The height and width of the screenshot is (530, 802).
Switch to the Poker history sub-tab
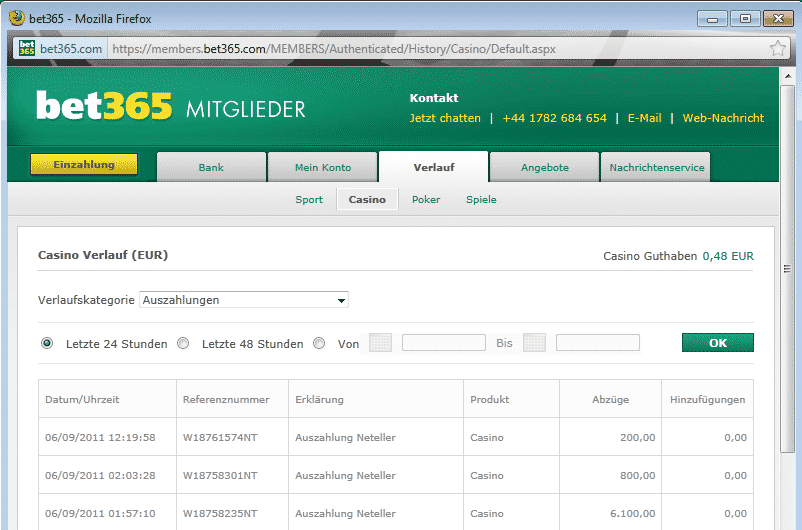[x=426, y=200]
